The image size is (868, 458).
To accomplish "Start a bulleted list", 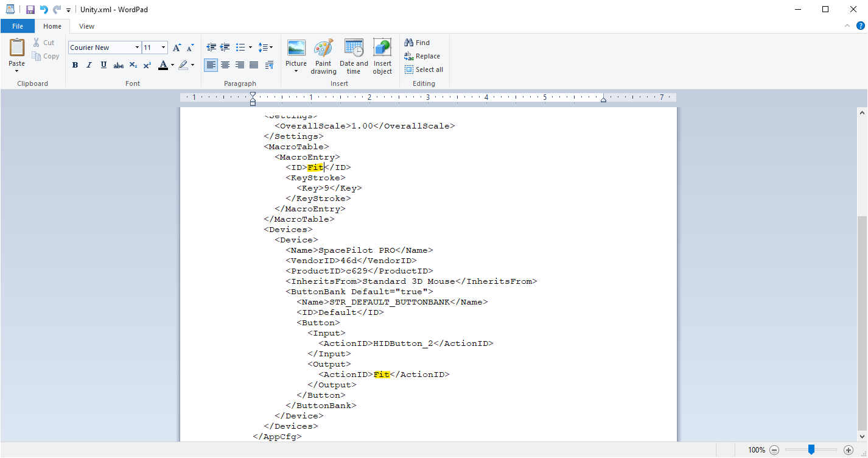I will (x=240, y=47).
